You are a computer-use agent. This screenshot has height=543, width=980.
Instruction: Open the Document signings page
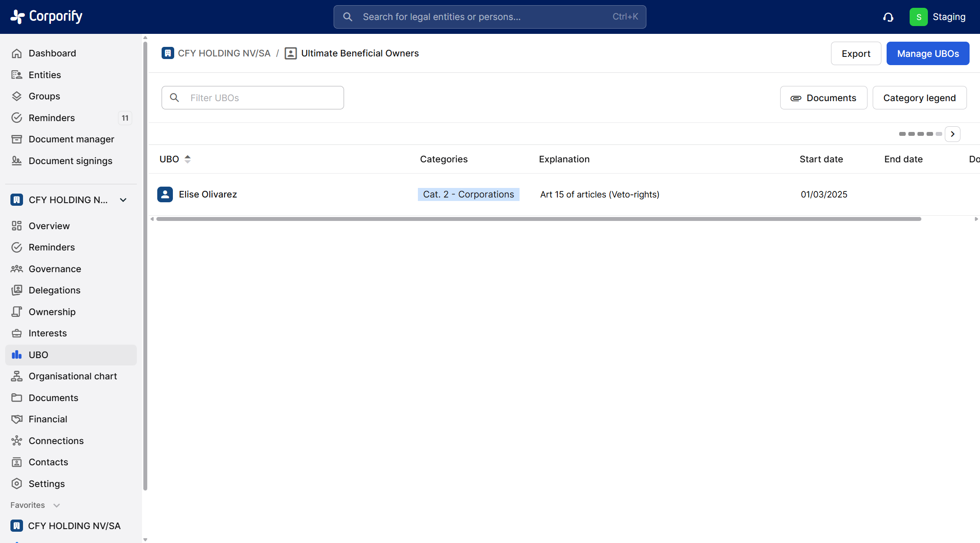pyautogui.click(x=70, y=161)
